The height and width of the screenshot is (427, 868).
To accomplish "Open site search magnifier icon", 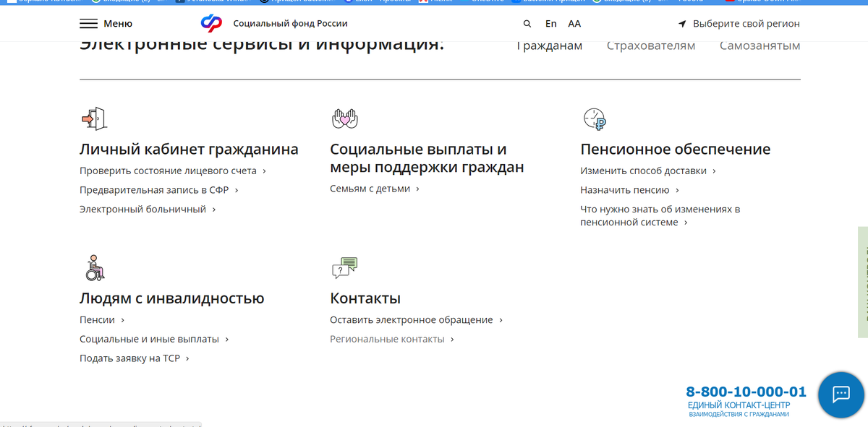I will pos(527,24).
